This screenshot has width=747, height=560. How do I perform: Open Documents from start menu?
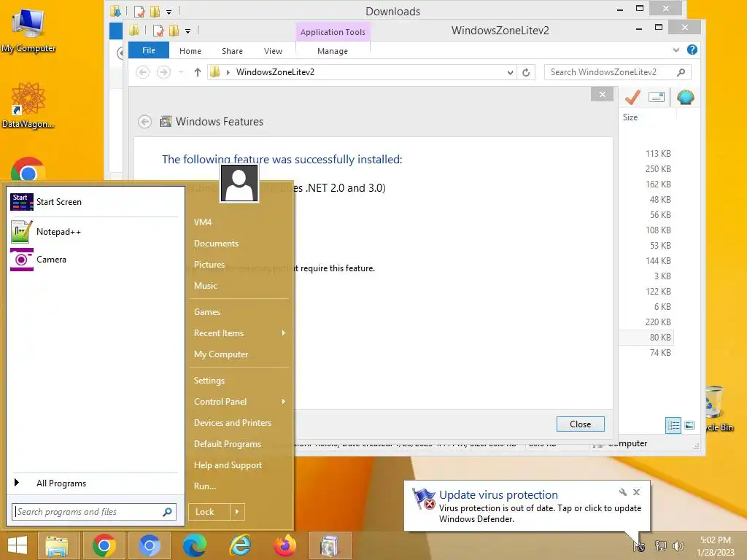tap(216, 244)
